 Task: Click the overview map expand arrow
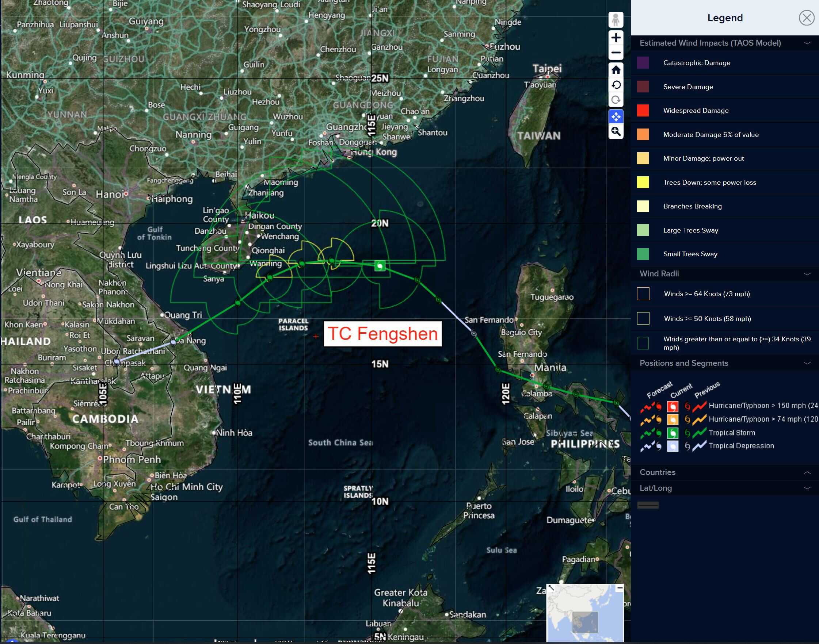pos(551,588)
